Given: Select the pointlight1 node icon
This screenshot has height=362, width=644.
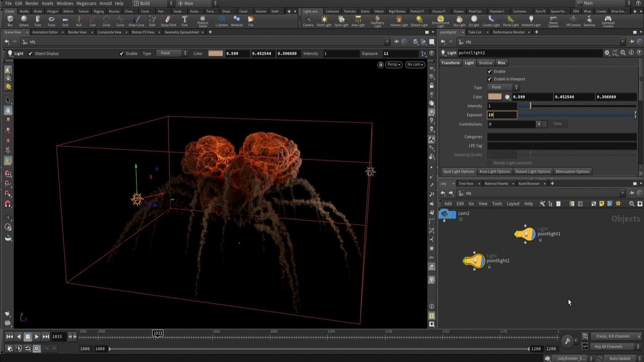Looking at the screenshot, I should (x=525, y=234).
